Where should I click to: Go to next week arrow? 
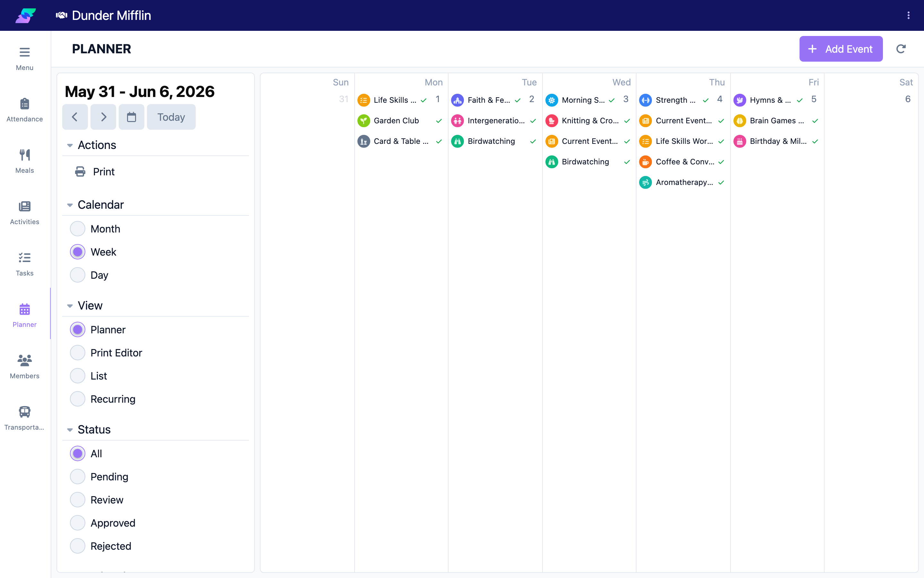[x=104, y=117]
